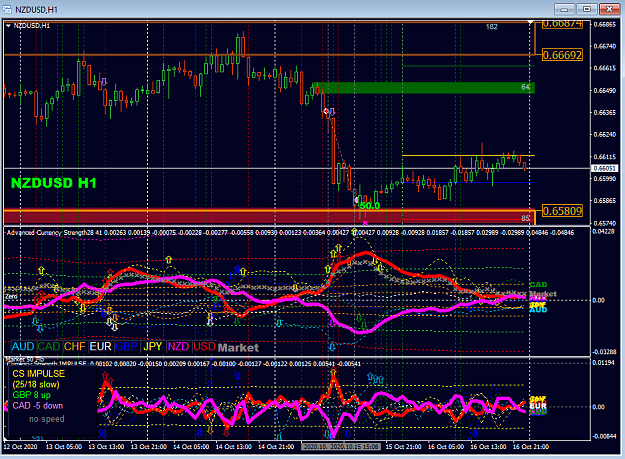This screenshot has width=625, height=459.
Task: Click the impulse scale value 0.01194
Action: coord(605,362)
